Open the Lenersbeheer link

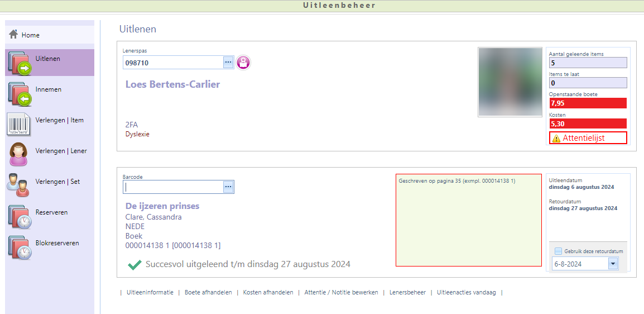(x=407, y=292)
